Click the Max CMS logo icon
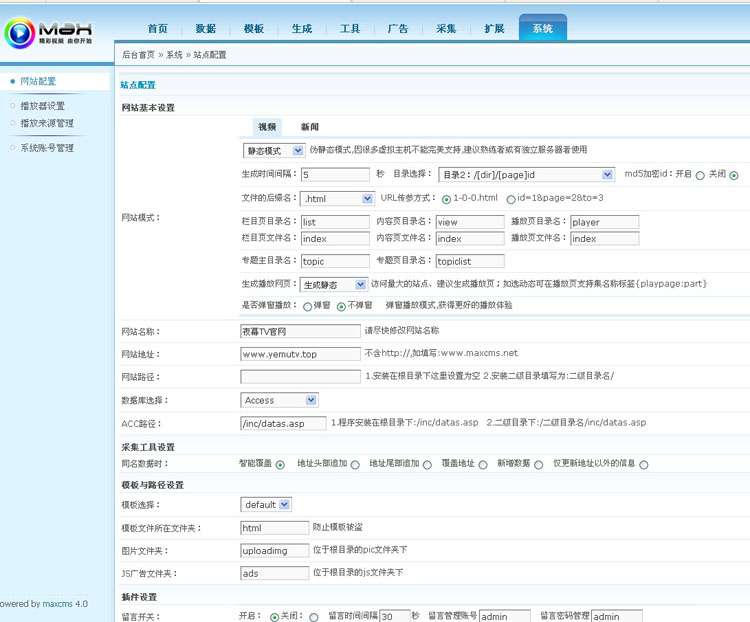Image resolution: width=750 pixels, height=622 pixels. point(20,33)
